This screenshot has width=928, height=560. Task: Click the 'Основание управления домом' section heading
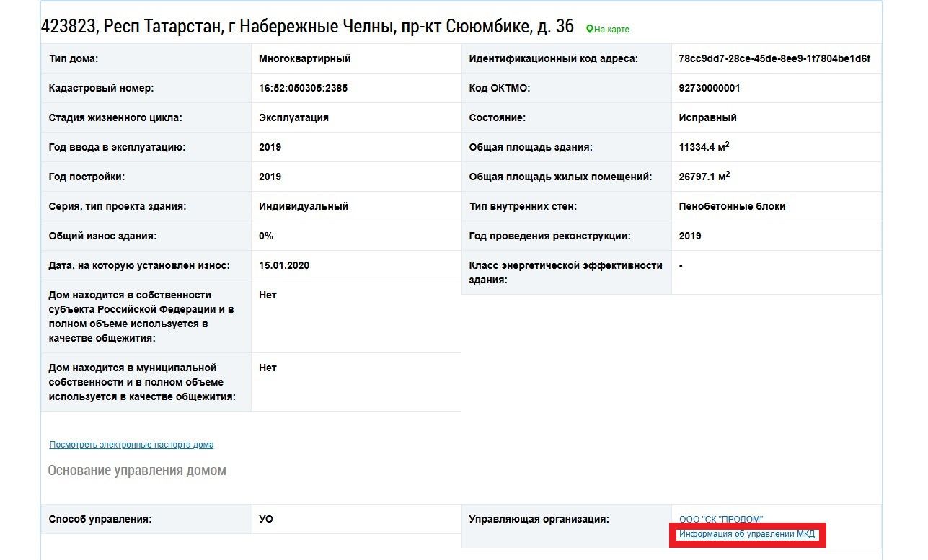tap(137, 471)
